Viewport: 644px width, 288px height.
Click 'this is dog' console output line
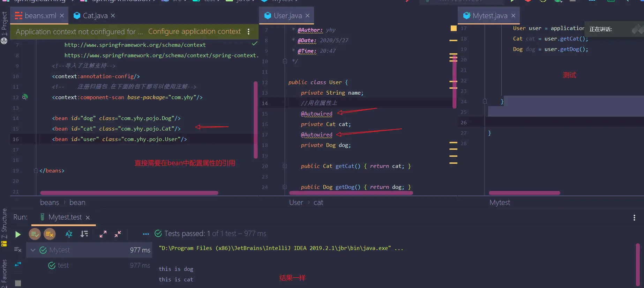coord(176,269)
